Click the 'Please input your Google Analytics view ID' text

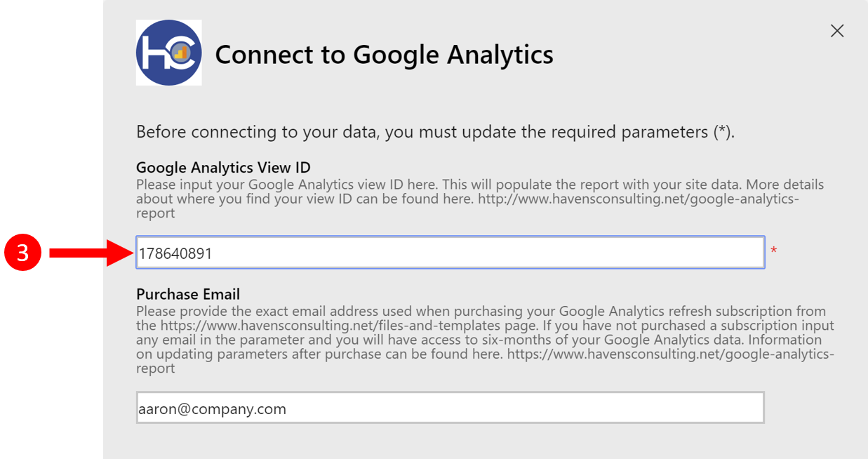[x=281, y=185]
